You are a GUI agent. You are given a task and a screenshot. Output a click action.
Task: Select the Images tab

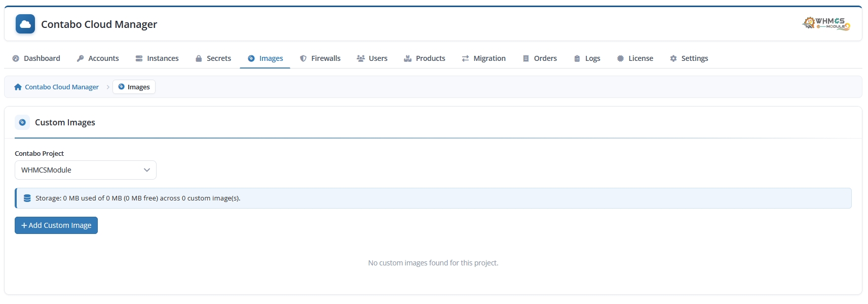click(265, 58)
